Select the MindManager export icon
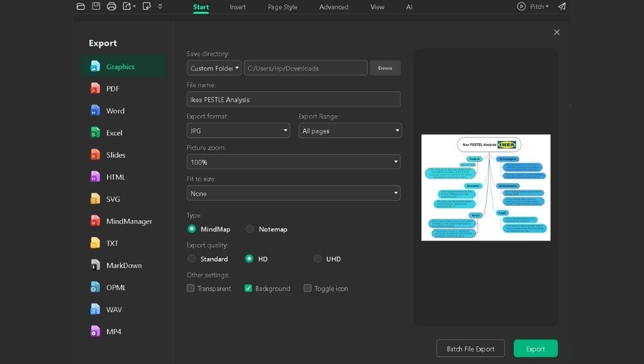The image size is (644, 364). click(95, 221)
